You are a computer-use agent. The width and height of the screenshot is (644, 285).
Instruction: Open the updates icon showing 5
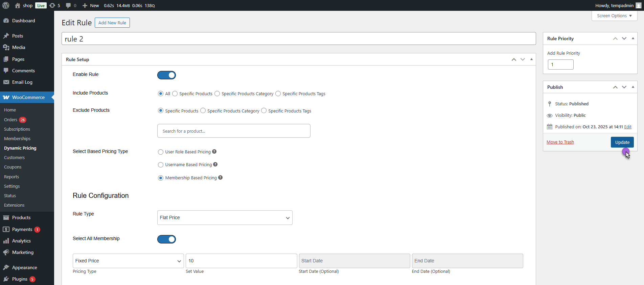52,5
